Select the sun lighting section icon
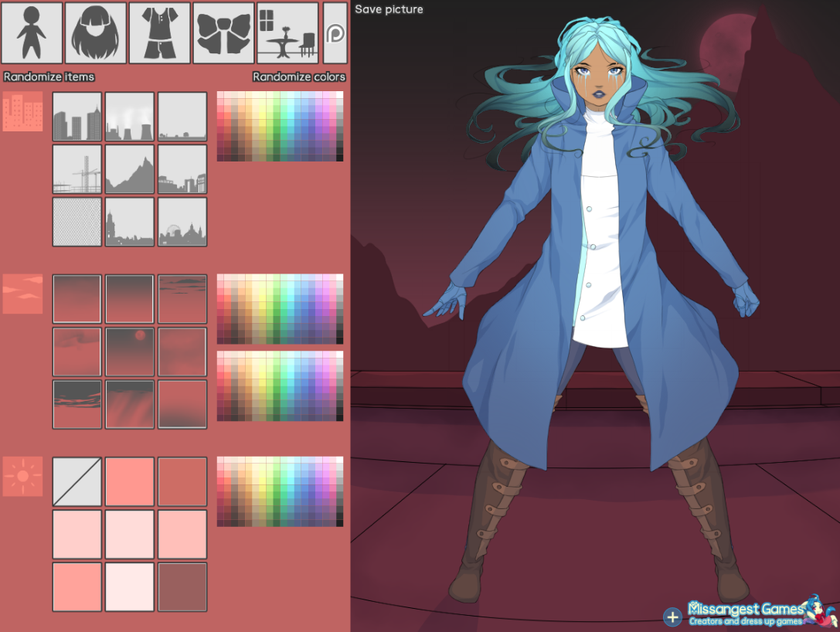Image resolution: width=840 pixels, height=632 pixels. click(22, 477)
